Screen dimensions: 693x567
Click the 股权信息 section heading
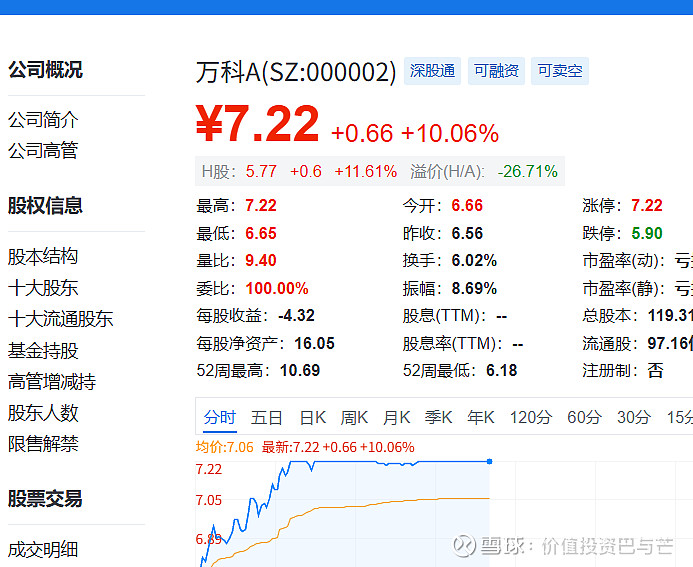[45, 205]
